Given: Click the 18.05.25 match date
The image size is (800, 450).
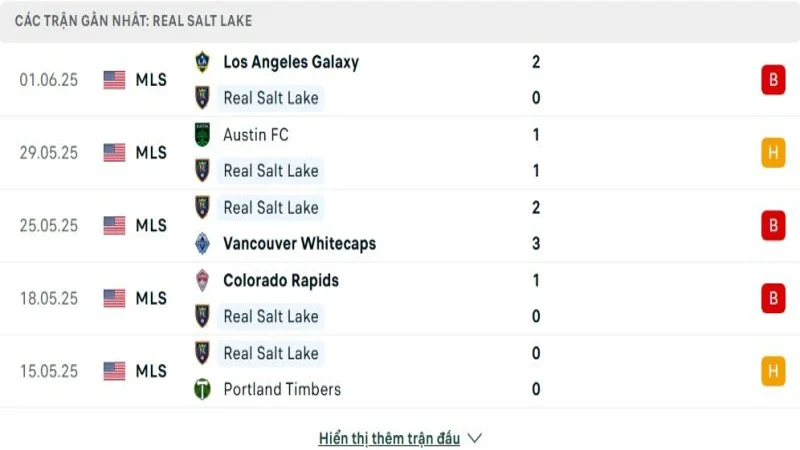Looking at the screenshot, I should click(x=48, y=298).
